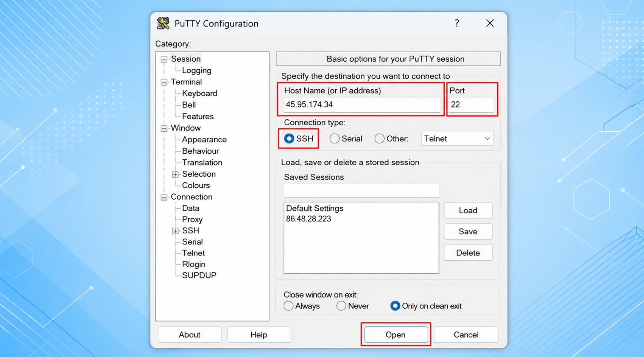Screen dimensions: 644x357
Task: Open the Keyboard category
Action: coord(199,93)
